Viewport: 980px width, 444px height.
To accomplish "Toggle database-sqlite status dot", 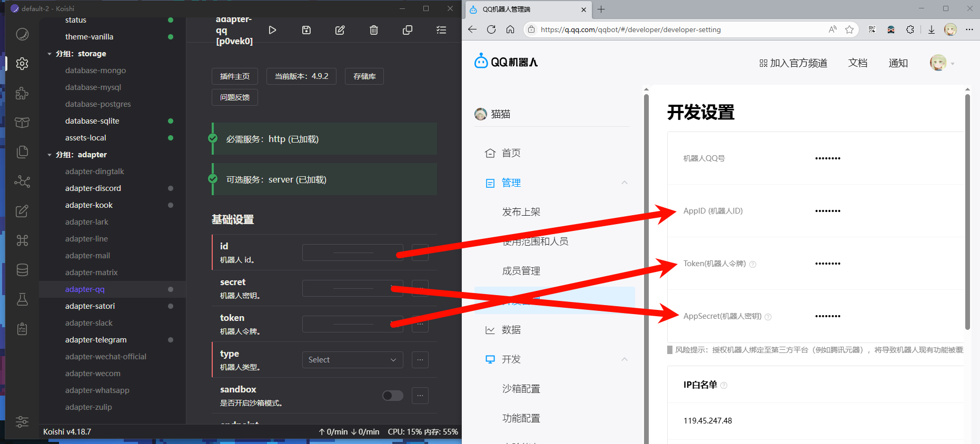I will point(171,121).
